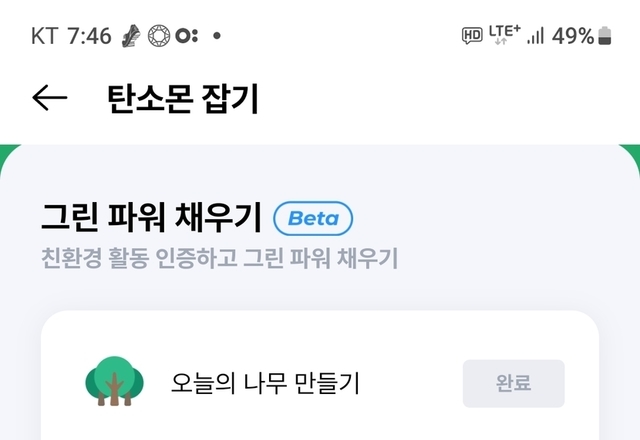Viewport: 640px width, 440px height.
Task: Tap the HD call status icon
Action: click(472, 36)
